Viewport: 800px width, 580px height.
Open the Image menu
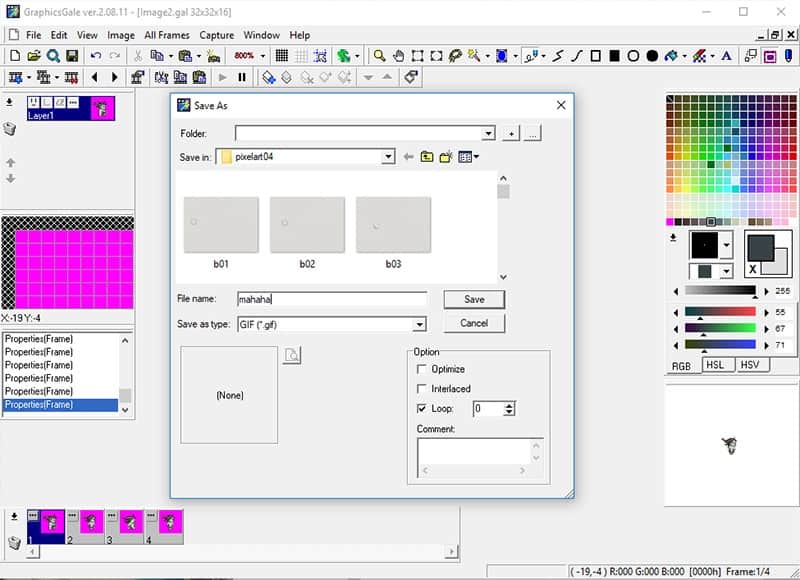pos(121,35)
